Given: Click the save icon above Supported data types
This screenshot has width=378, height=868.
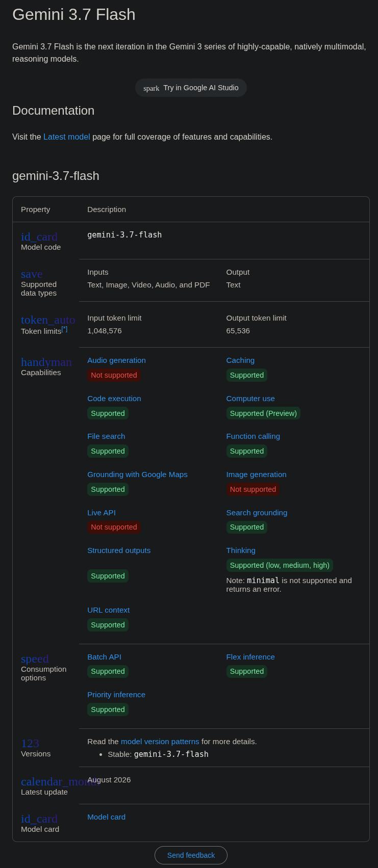Looking at the screenshot, I should coord(32,274).
